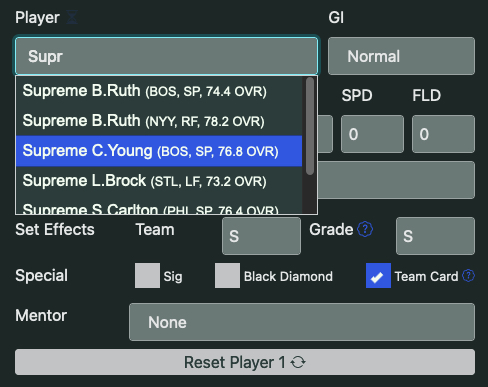The width and height of the screenshot is (488, 387).
Task: Open the Team set effect S dropdown
Action: click(x=261, y=236)
